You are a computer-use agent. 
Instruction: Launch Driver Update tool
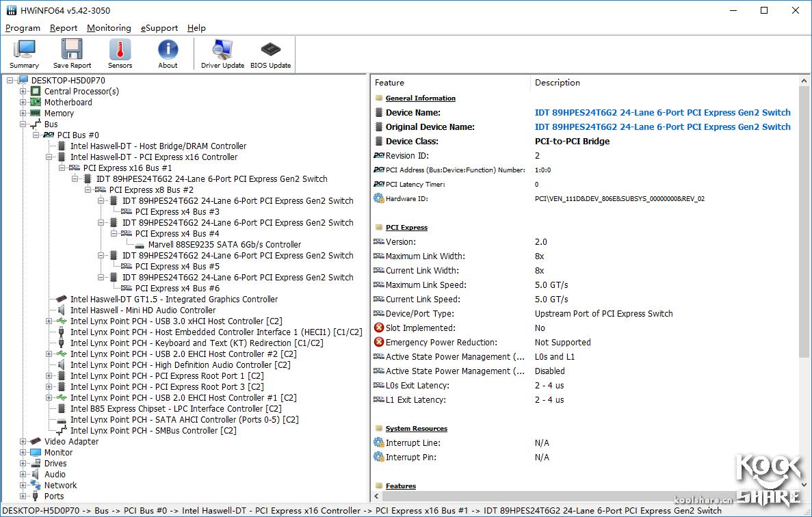(x=222, y=54)
